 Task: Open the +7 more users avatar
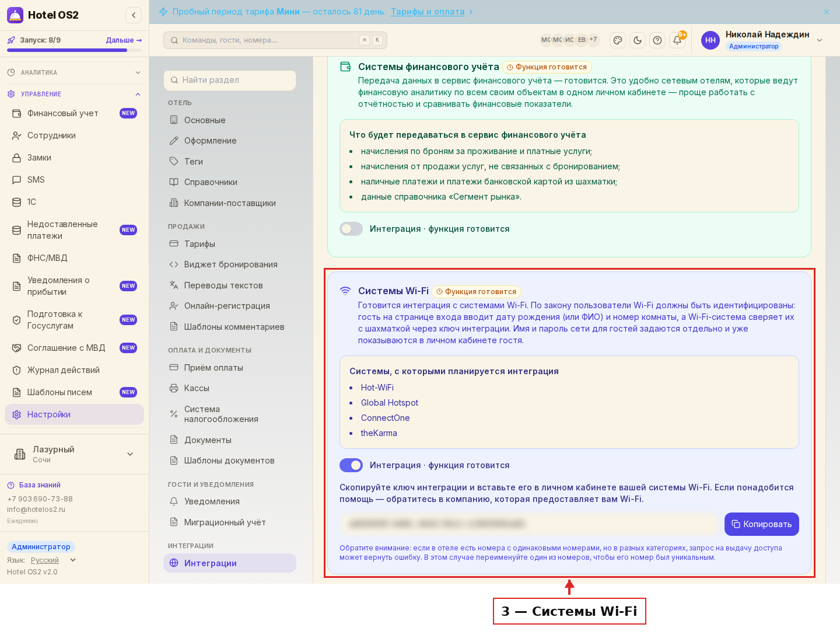(x=593, y=40)
